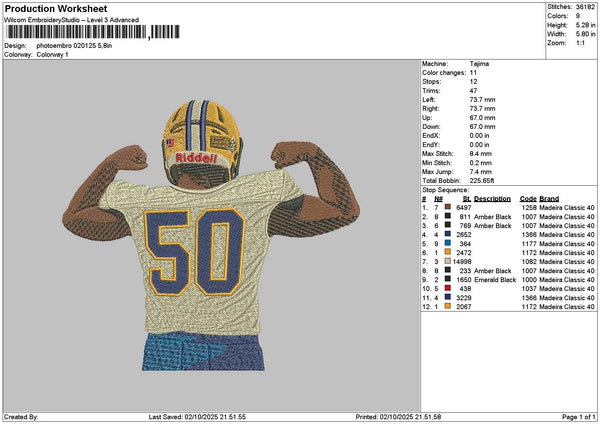Click the football player embroidery preview
The height and width of the screenshot is (424, 600).
coord(210,235)
